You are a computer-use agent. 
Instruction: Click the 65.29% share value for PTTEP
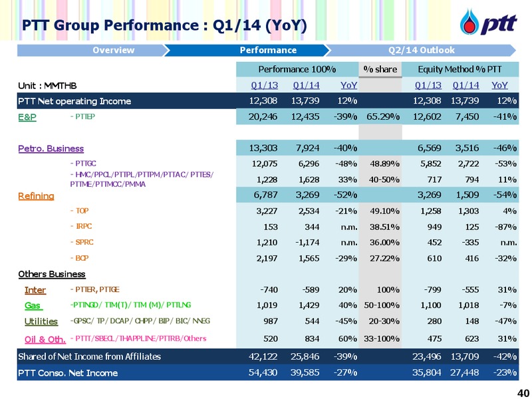coord(383,117)
